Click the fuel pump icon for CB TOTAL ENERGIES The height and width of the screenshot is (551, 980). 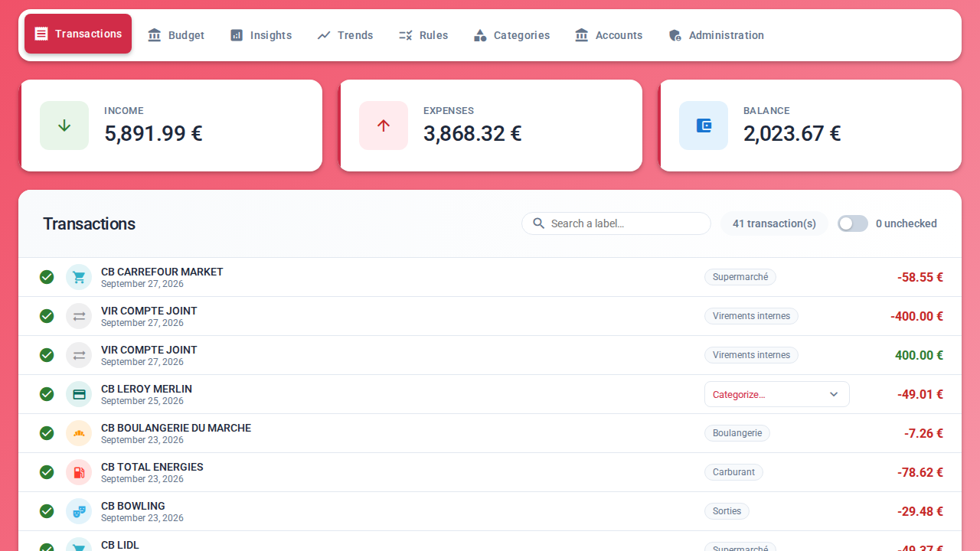point(79,472)
